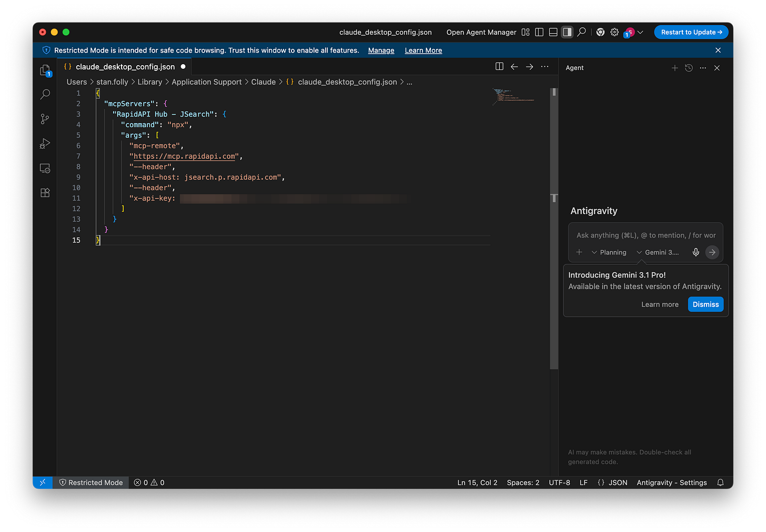Select the claude_desktop_config.json editor tab
The width and height of the screenshot is (766, 532).
tap(125, 67)
